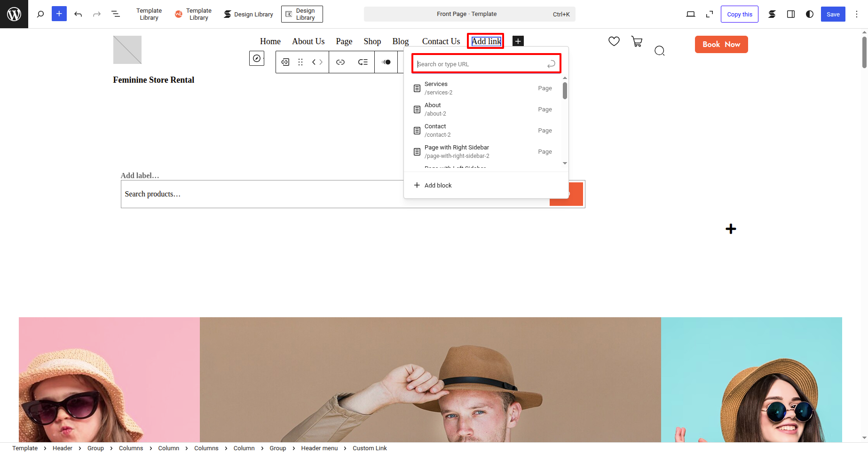Open the Styles half-circle icon
The image size is (868, 454).
809,14
